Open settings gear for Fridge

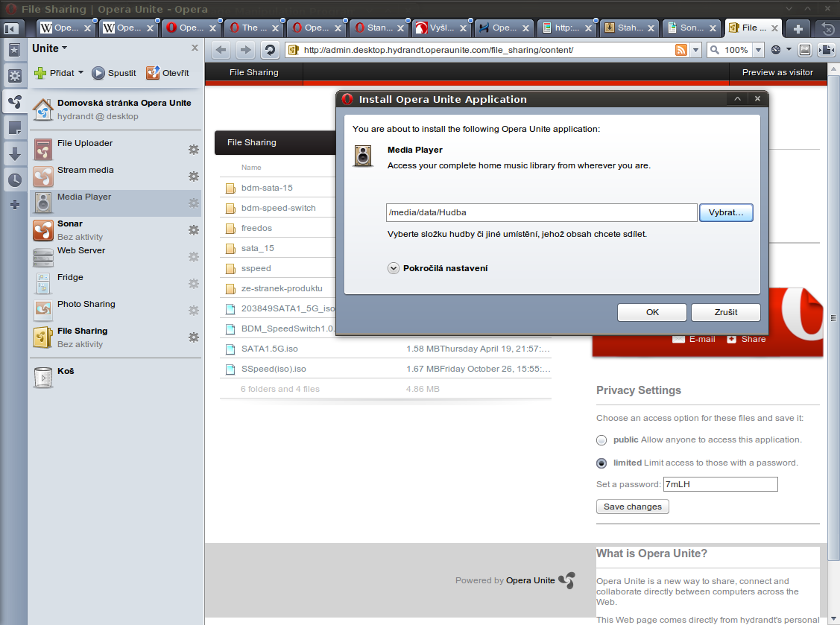point(193,283)
